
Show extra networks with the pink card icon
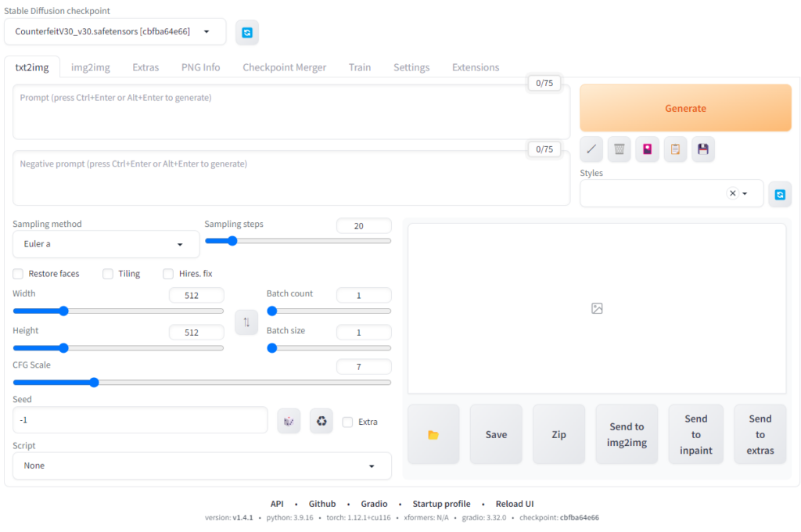[647, 149]
